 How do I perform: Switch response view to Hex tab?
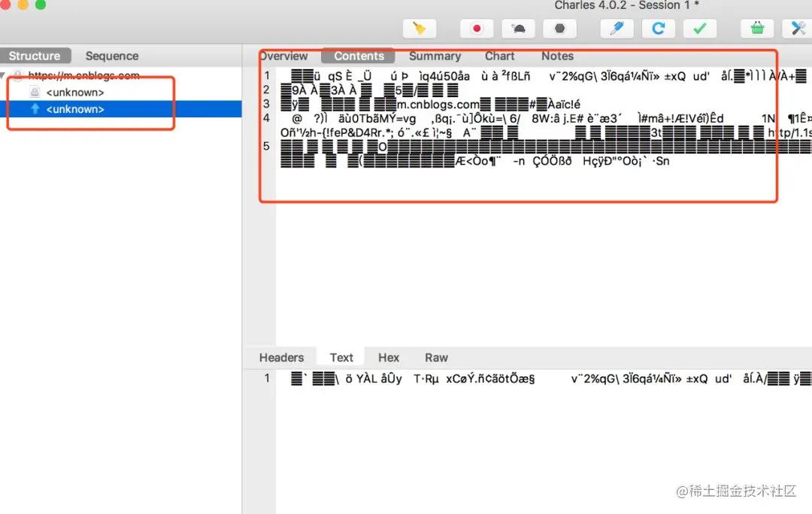point(389,357)
